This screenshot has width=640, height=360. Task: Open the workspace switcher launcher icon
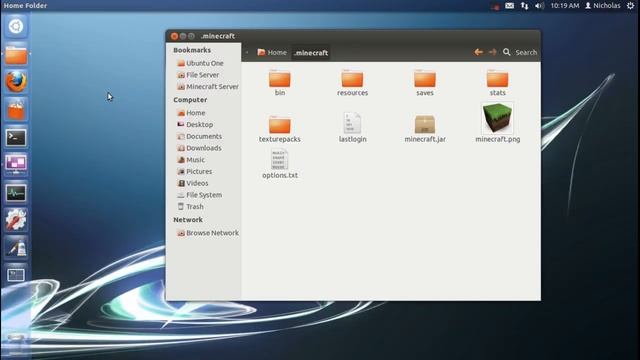tap(16, 164)
